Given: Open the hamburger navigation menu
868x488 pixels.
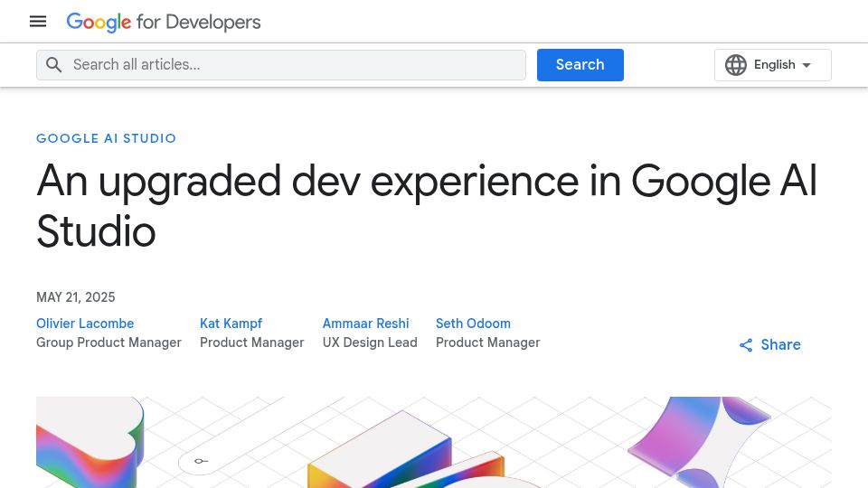Looking at the screenshot, I should click(x=38, y=22).
